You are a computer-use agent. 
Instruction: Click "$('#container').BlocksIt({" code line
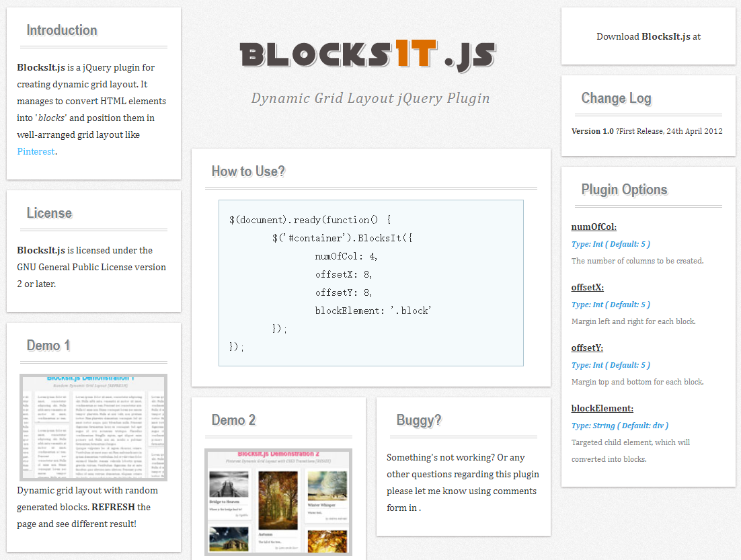[x=342, y=238]
